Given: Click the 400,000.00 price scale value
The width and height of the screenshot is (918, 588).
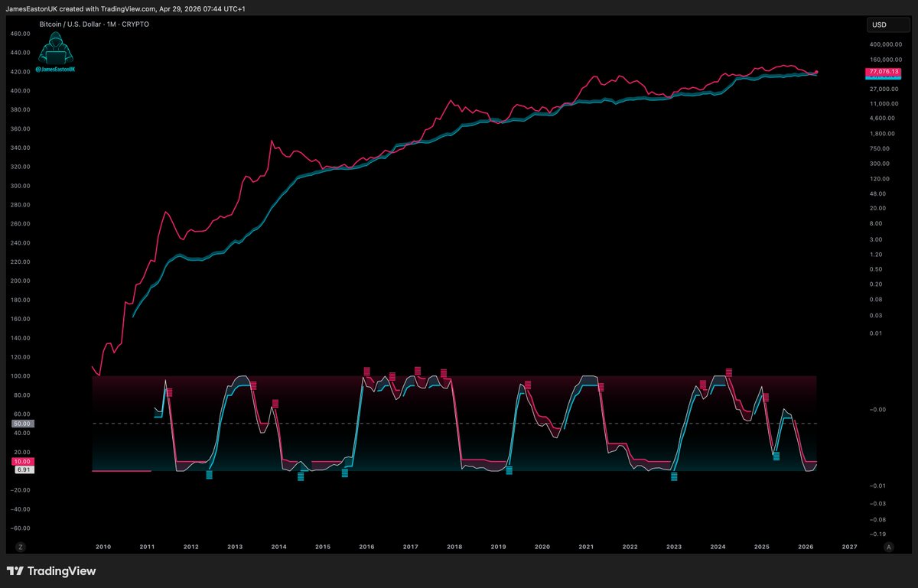Looking at the screenshot, I should 885,44.
